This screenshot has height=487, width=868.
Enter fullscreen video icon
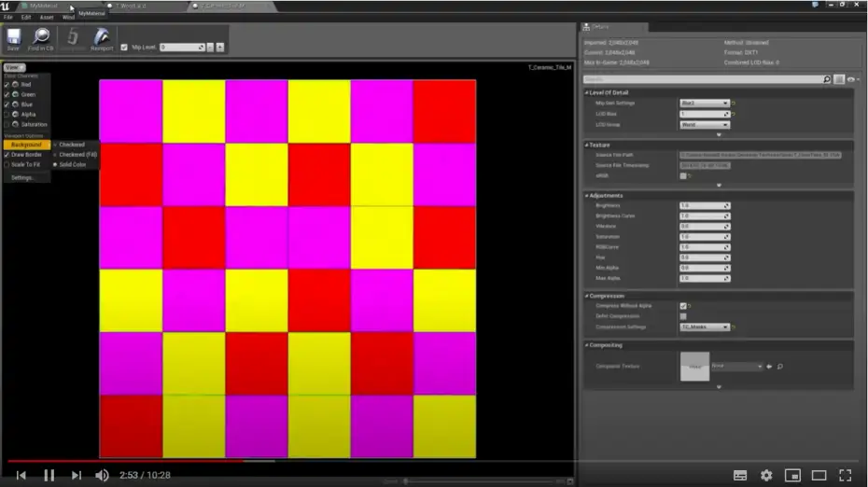click(846, 476)
